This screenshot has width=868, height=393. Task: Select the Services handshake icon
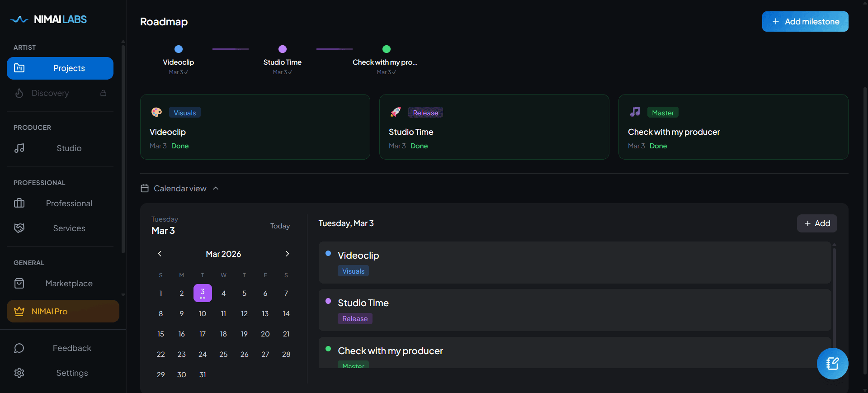pyautogui.click(x=19, y=228)
